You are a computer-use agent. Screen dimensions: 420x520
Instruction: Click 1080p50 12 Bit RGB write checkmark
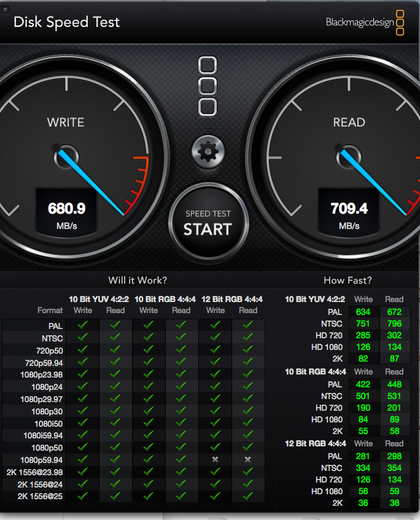(215, 447)
